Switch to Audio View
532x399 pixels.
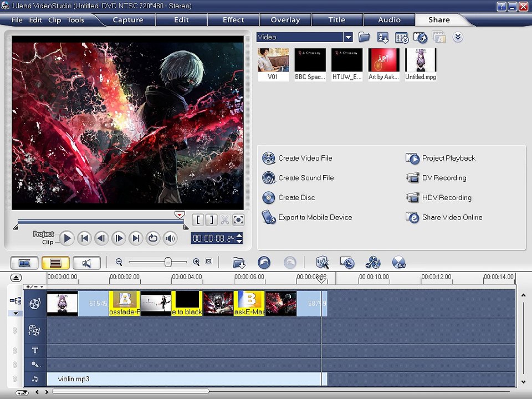coord(86,263)
